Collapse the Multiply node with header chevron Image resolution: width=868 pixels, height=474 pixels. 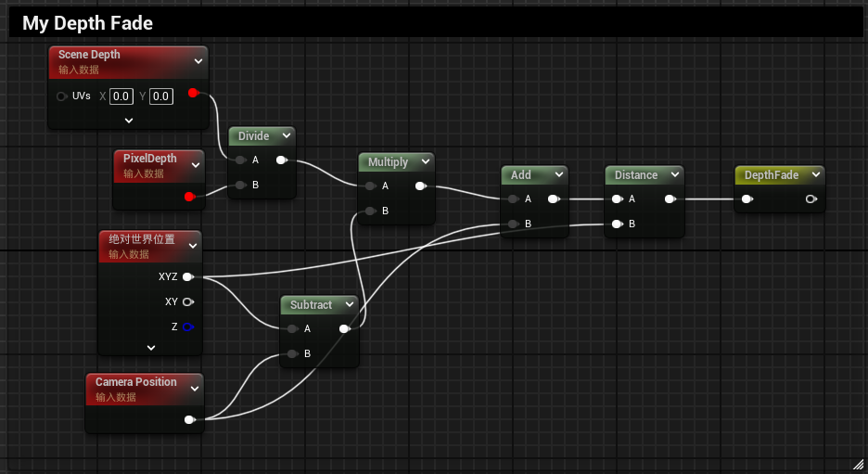pyautogui.click(x=425, y=161)
